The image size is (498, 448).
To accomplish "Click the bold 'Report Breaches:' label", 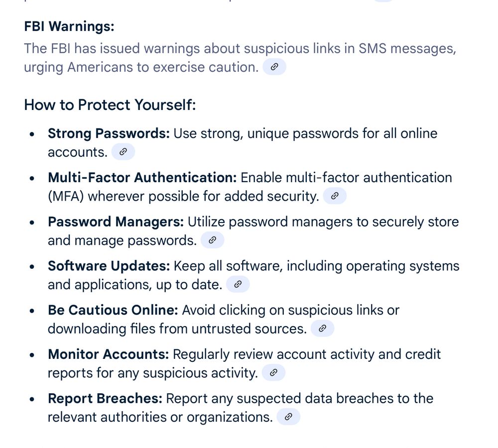I will tap(105, 398).
